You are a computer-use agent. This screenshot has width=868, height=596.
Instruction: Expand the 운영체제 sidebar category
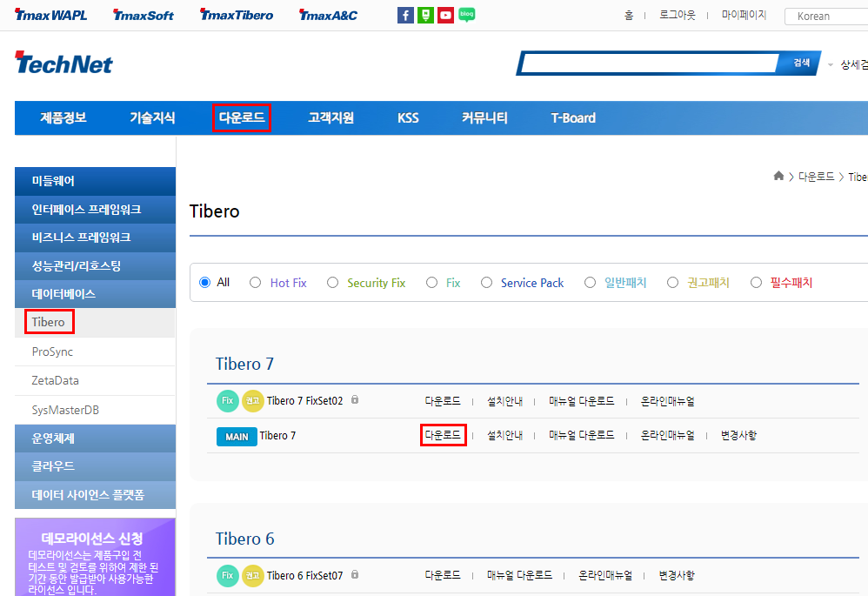point(95,439)
